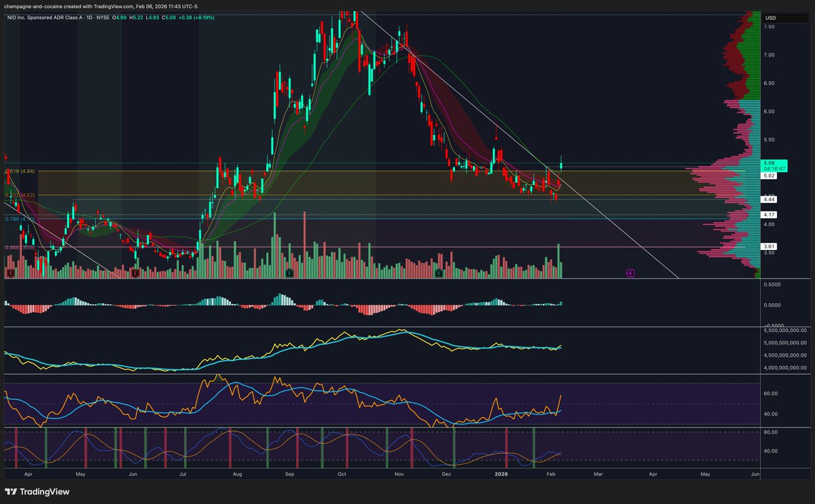The image size is (815, 504).
Task: Click the 60.00 RSI scale value
Action: coord(771,393)
